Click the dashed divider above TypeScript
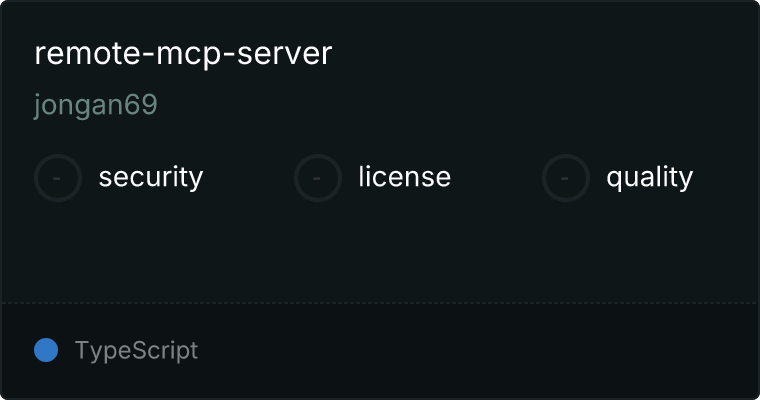 coord(380,303)
